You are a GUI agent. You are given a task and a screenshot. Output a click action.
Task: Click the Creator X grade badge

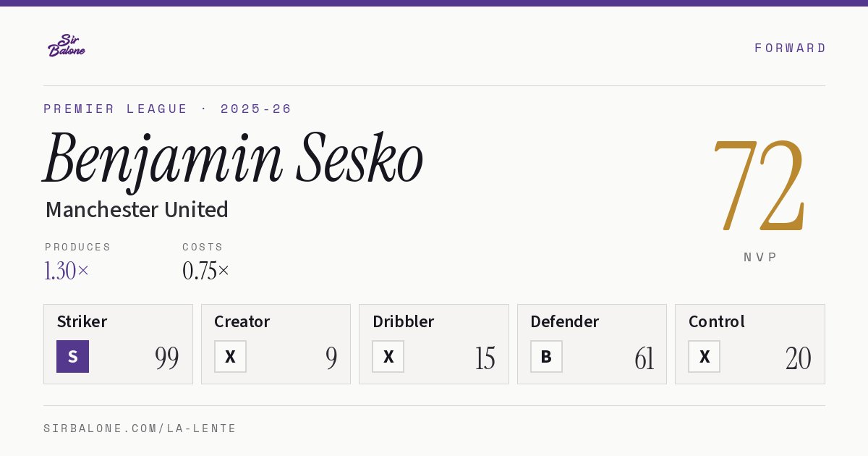(230, 356)
